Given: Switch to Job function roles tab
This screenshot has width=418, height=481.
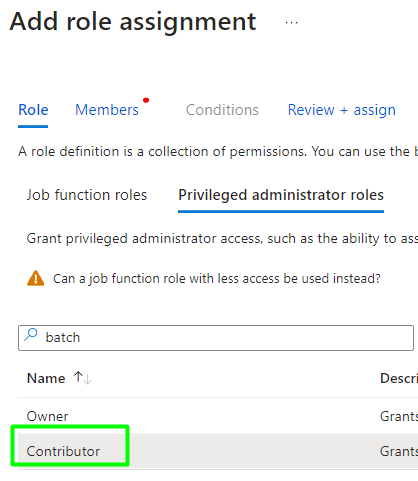Looking at the screenshot, I should (x=87, y=195).
